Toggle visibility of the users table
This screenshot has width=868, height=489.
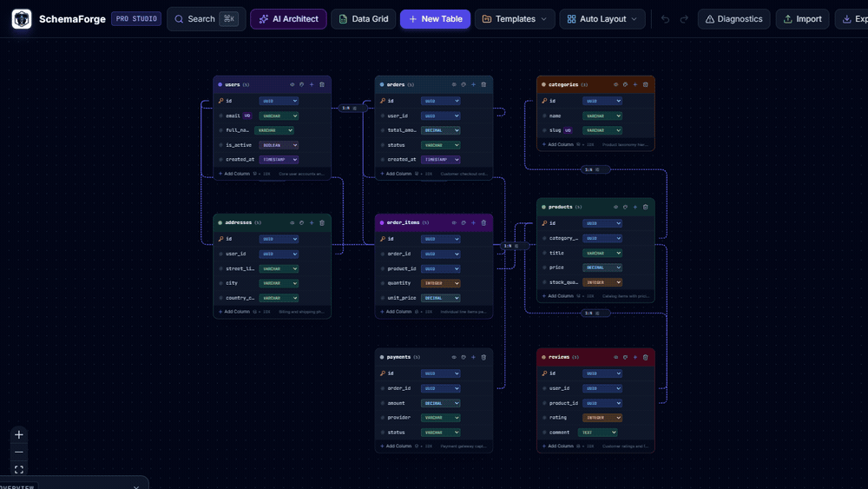click(293, 85)
